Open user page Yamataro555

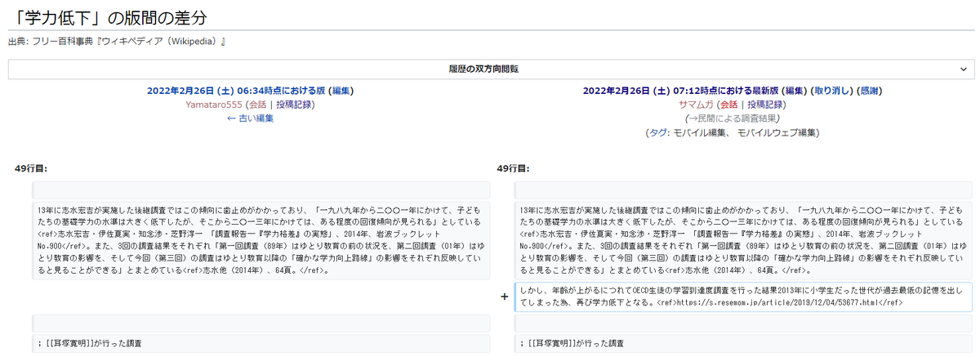point(215,105)
